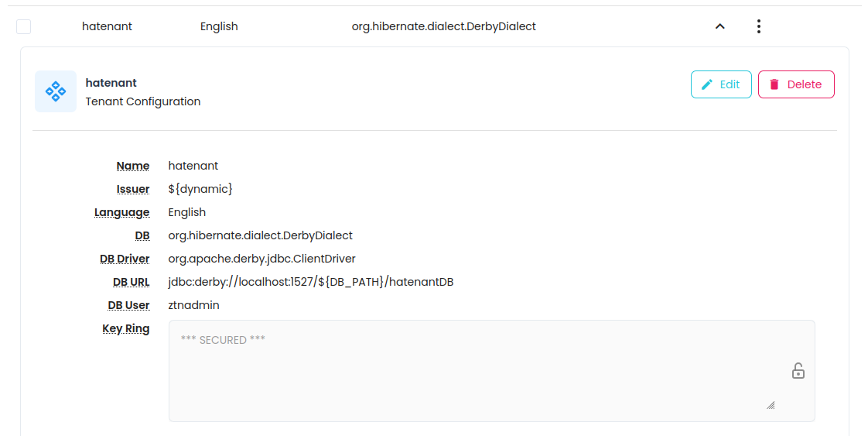Click the Language field label
The width and height of the screenshot is (868, 436).
tap(122, 212)
